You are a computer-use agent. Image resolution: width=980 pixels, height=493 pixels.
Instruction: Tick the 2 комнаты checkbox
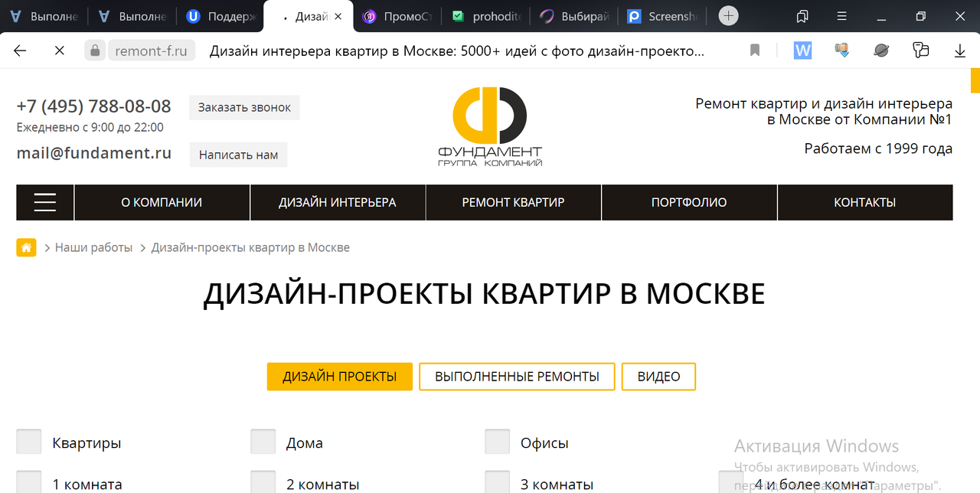263,482
